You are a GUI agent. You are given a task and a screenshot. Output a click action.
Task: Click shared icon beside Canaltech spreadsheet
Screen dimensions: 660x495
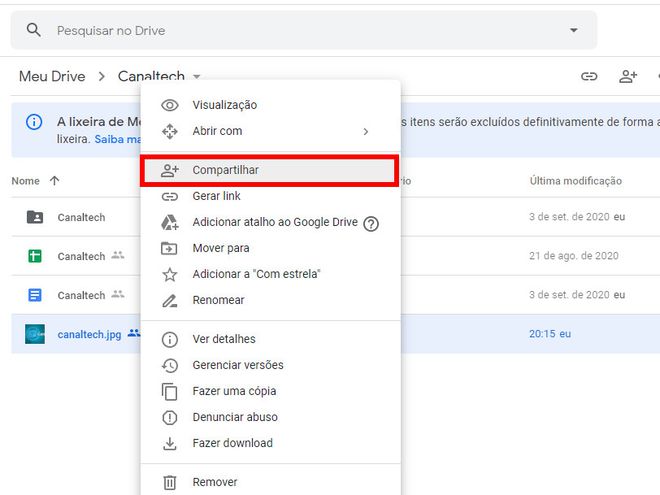pos(118,255)
